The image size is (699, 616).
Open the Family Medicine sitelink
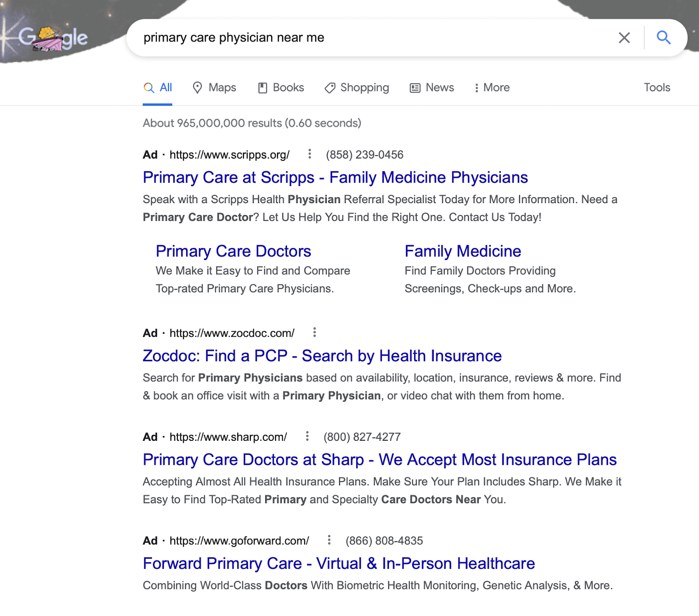tap(463, 251)
